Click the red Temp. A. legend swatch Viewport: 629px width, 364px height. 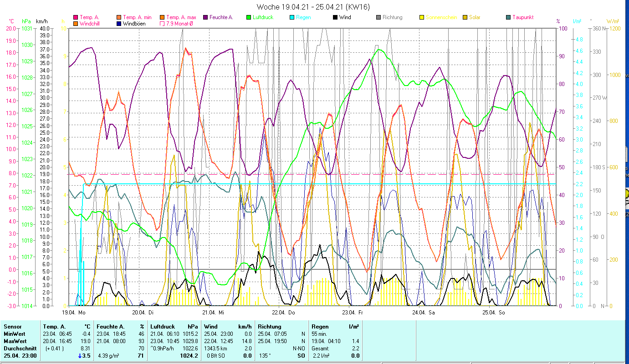click(x=75, y=17)
